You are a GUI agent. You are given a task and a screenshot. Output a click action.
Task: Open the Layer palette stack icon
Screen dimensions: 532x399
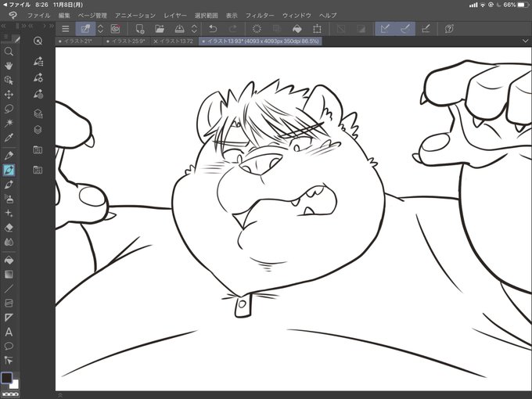[x=38, y=130]
